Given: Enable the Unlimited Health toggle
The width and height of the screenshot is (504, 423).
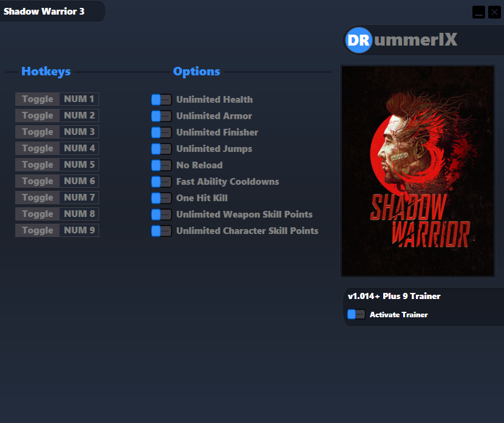Looking at the screenshot, I should pos(162,100).
